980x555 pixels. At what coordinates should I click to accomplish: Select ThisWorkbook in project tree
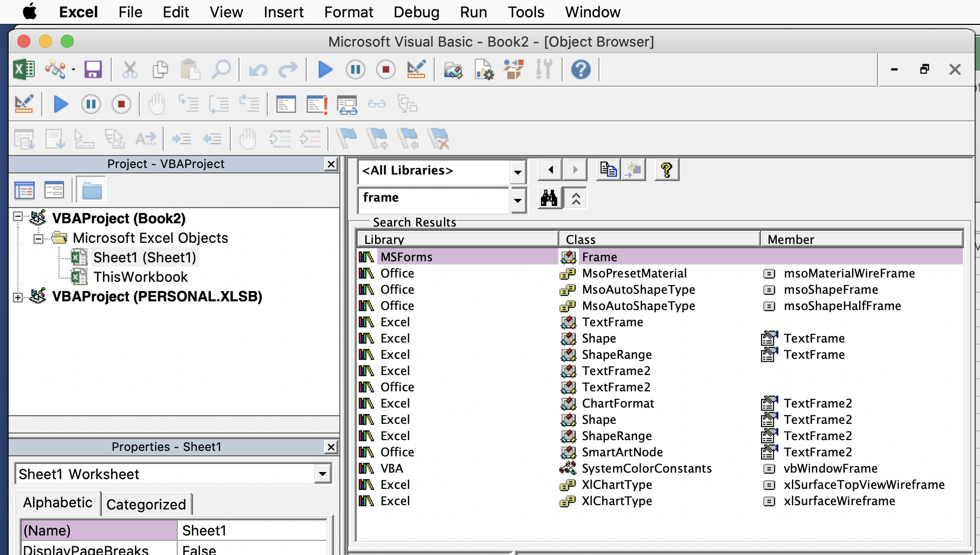pyautogui.click(x=140, y=277)
